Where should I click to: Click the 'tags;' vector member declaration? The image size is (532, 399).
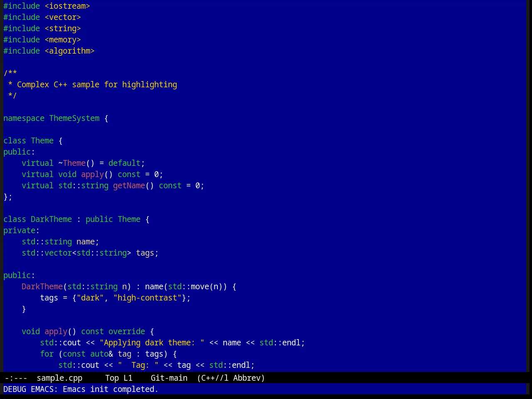[147, 253]
